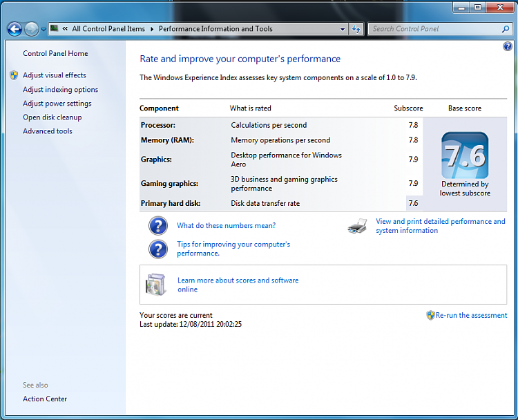The width and height of the screenshot is (518, 420).
Task: Maximize the Control Panel window
Action: click(477, 8)
